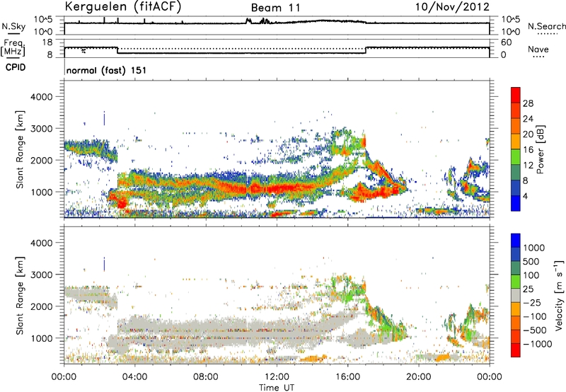Click the "Nave" legend label
This screenshot has height=392, width=566.
(538, 49)
